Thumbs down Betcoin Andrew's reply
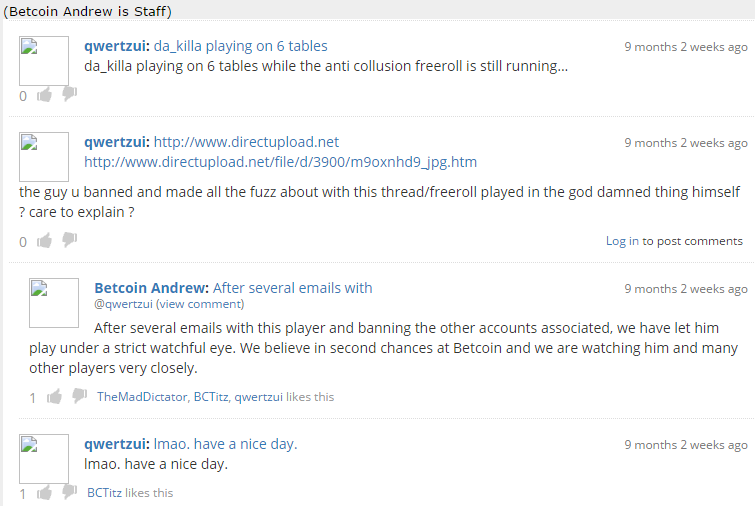The image size is (755, 506). (79, 396)
